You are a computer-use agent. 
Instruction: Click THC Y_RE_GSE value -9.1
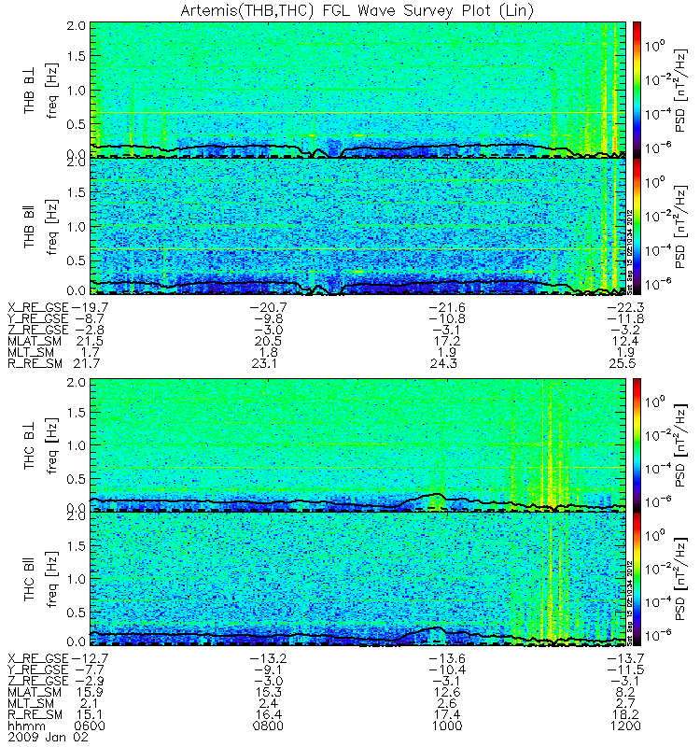[x=268, y=669]
